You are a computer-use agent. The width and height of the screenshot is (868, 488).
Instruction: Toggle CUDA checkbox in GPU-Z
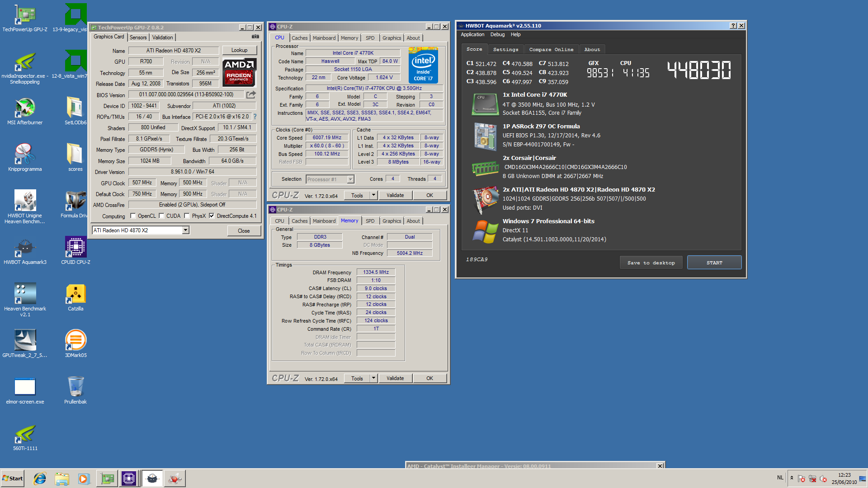(161, 216)
